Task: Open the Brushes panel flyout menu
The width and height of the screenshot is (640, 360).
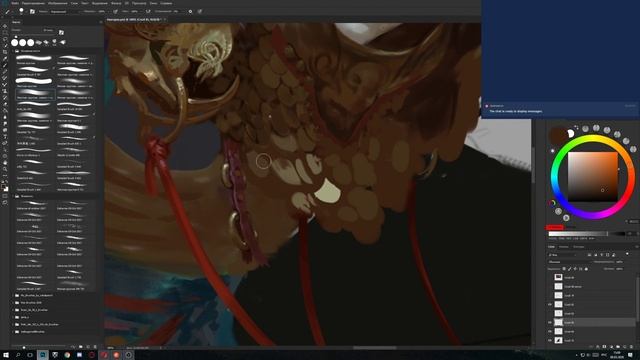Action: click(100, 22)
